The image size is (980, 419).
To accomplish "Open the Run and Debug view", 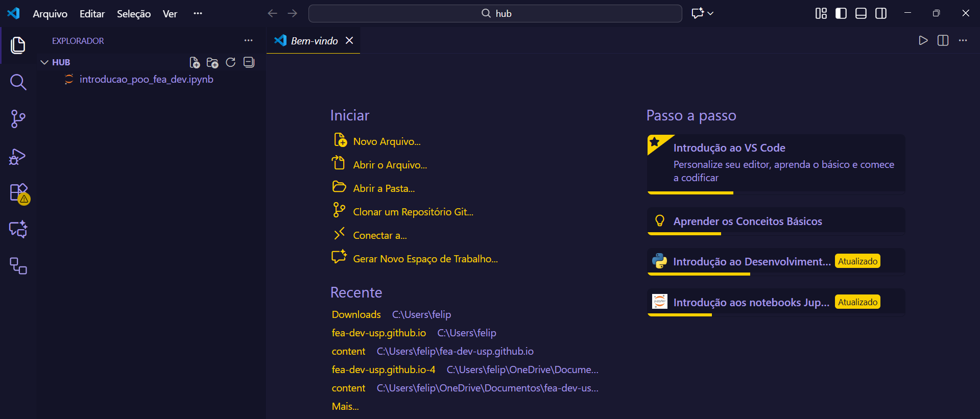I will [18, 157].
